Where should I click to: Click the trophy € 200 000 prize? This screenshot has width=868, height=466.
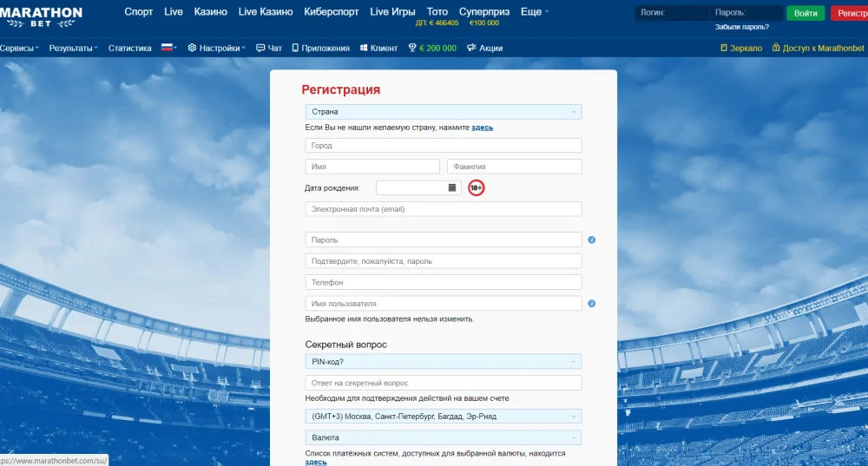pyautogui.click(x=431, y=49)
